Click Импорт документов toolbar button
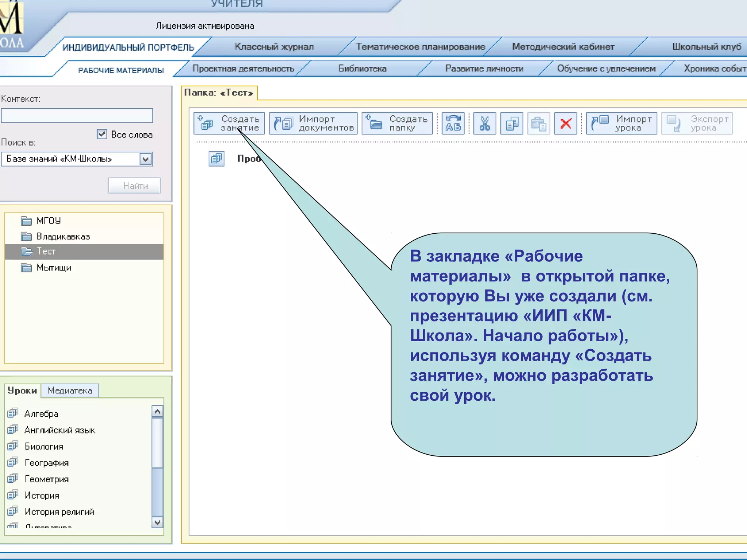This screenshot has width=747, height=560. pyautogui.click(x=313, y=123)
